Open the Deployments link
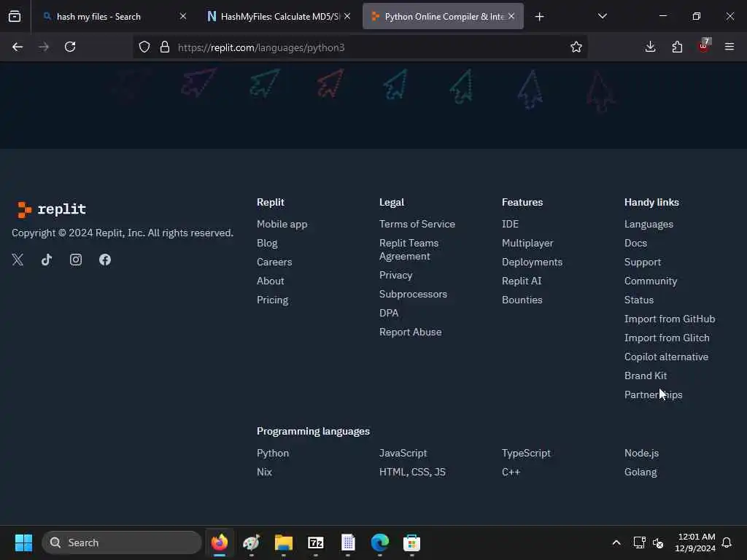The height and width of the screenshot is (560, 747). (x=532, y=262)
